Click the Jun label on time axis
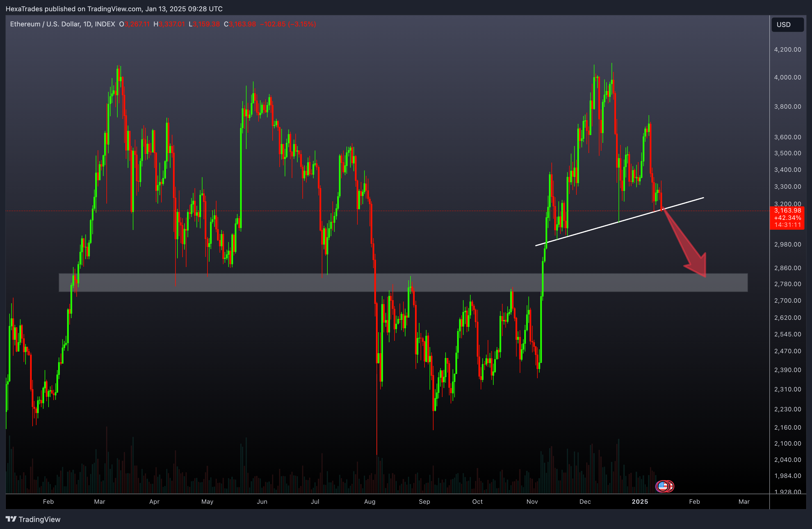The height and width of the screenshot is (529, 812). (x=262, y=502)
